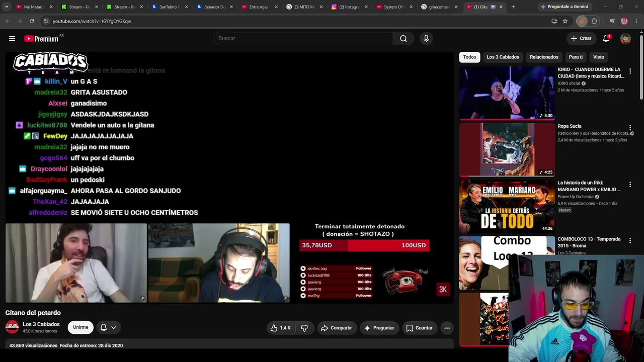Go forward with the browser forward arrow

click(20, 21)
